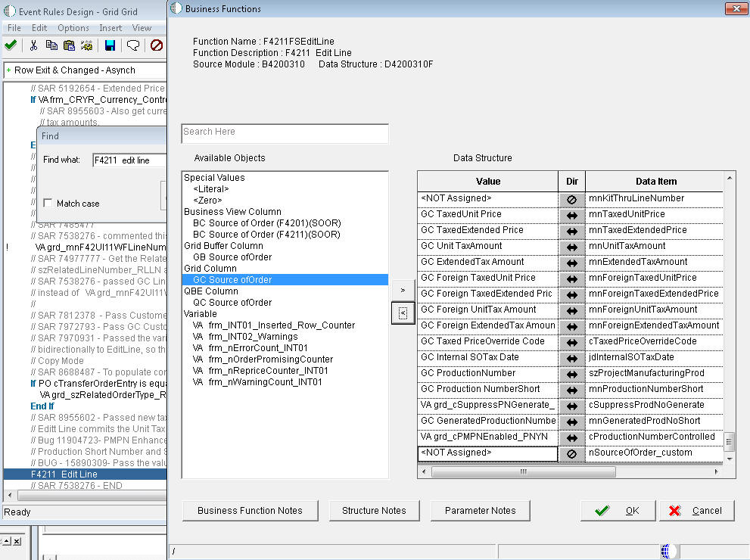Select BC Source of Order (F4211)(SOOR)
Viewport: 750px width, 560px height.
[x=267, y=235]
